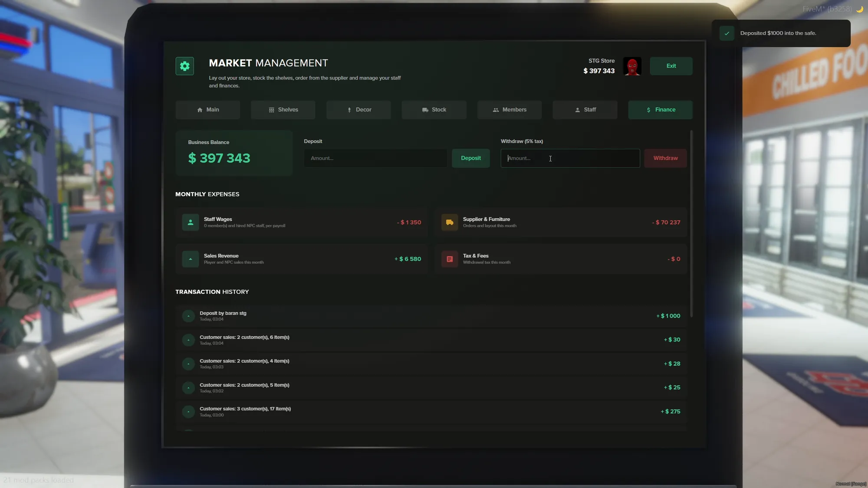The image size is (868, 488).
Task: Click the MONTHLY EXPENSES heading
Action: tap(207, 194)
